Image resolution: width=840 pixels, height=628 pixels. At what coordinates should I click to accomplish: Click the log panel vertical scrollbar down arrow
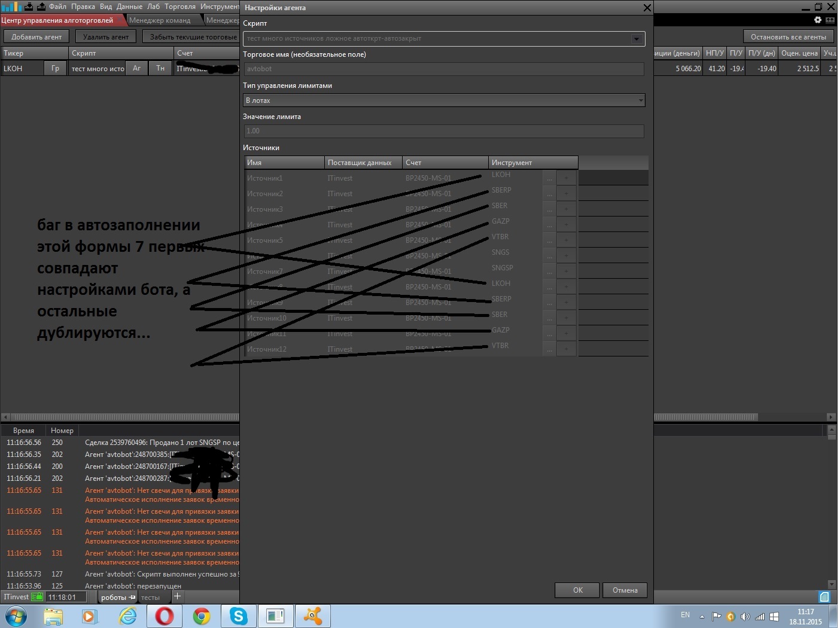(832, 584)
